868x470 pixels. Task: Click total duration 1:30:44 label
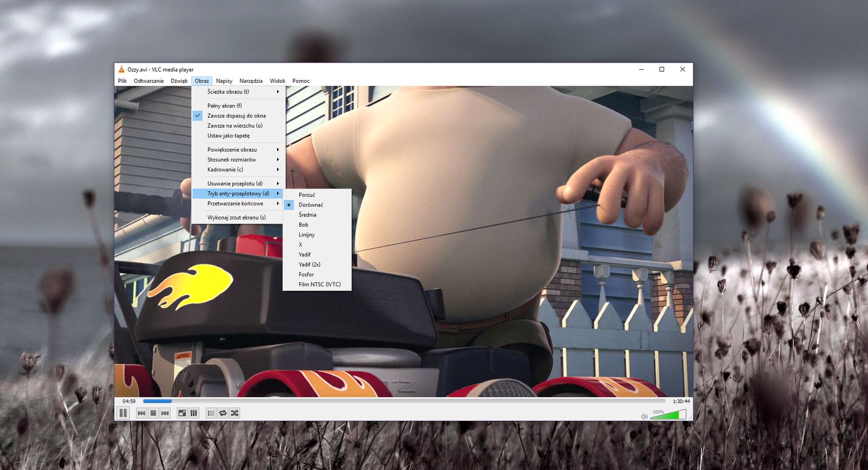pyautogui.click(x=681, y=401)
